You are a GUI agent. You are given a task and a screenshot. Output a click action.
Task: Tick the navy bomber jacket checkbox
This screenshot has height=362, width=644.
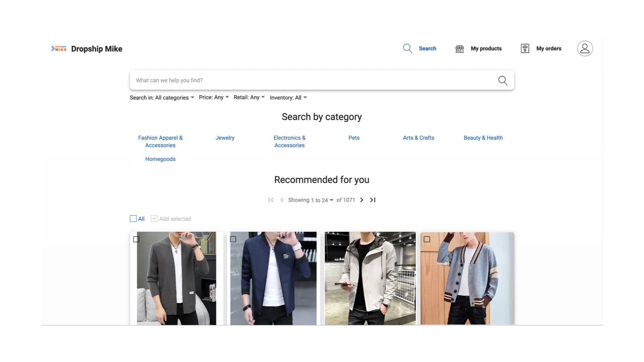pyautogui.click(x=233, y=239)
